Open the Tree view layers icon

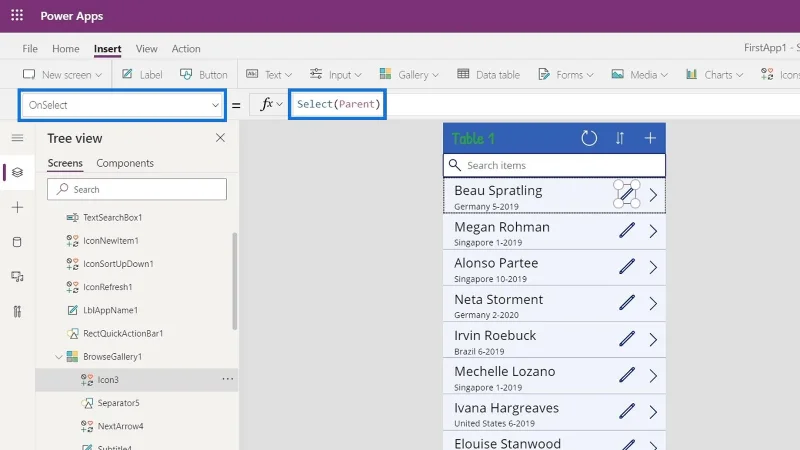(x=17, y=172)
